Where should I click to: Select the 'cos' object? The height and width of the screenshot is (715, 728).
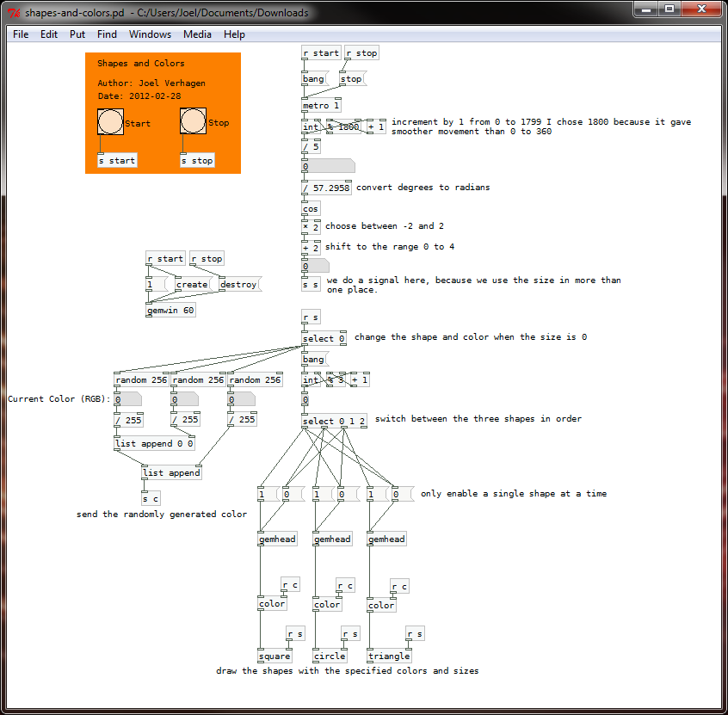pos(311,209)
